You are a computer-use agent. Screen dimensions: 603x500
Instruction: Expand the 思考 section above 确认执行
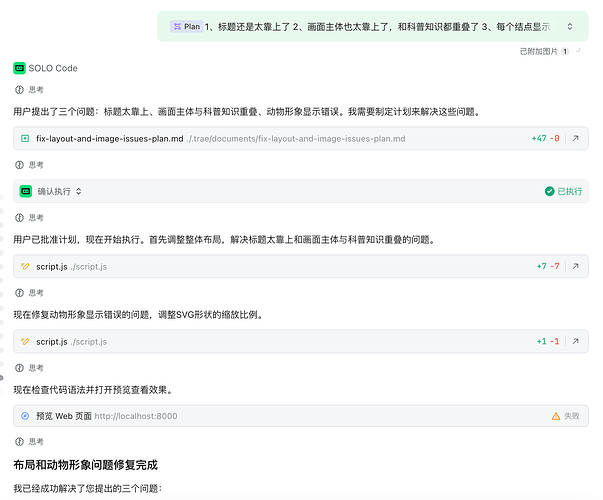coord(30,164)
